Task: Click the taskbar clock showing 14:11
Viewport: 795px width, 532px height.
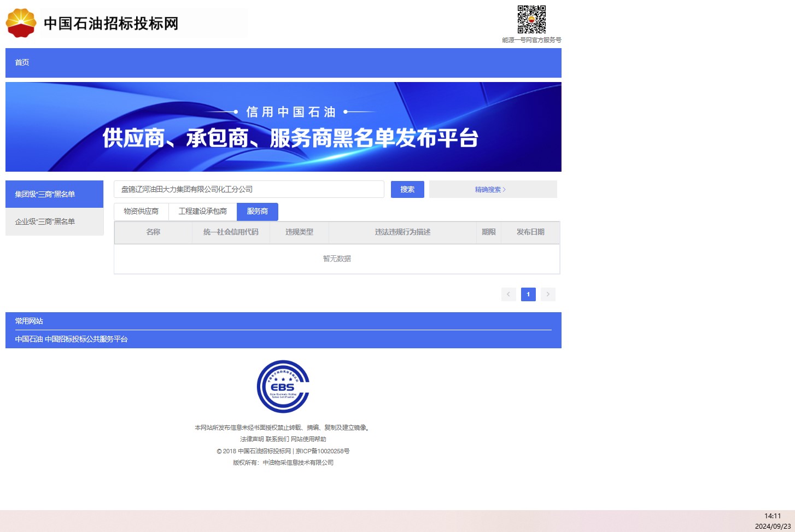Action: [x=773, y=516]
